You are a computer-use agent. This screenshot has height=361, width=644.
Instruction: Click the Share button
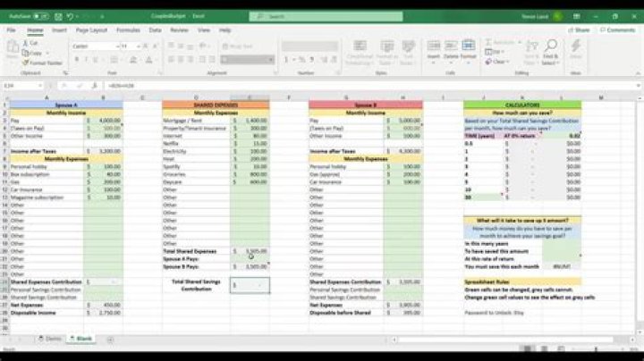tap(579, 29)
